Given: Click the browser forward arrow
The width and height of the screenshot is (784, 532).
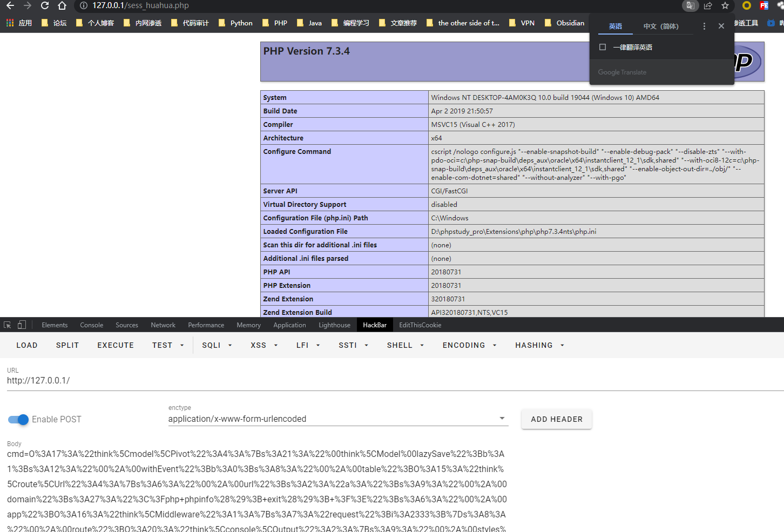Looking at the screenshot, I should [x=28, y=5].
